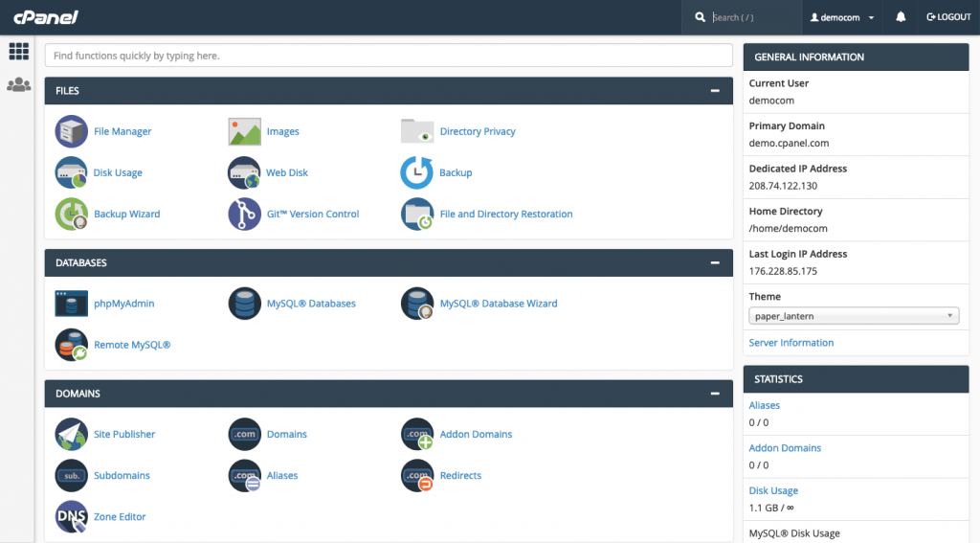Open the Addon Domains icon

click(x=417, y=434)
